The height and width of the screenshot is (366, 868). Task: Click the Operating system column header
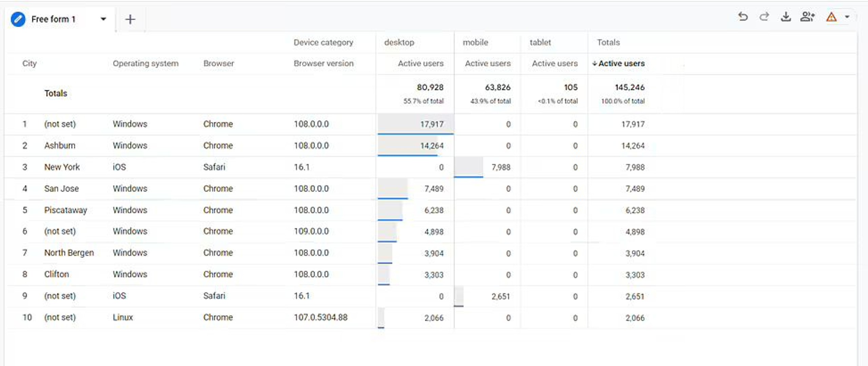(x=145, y=63)
